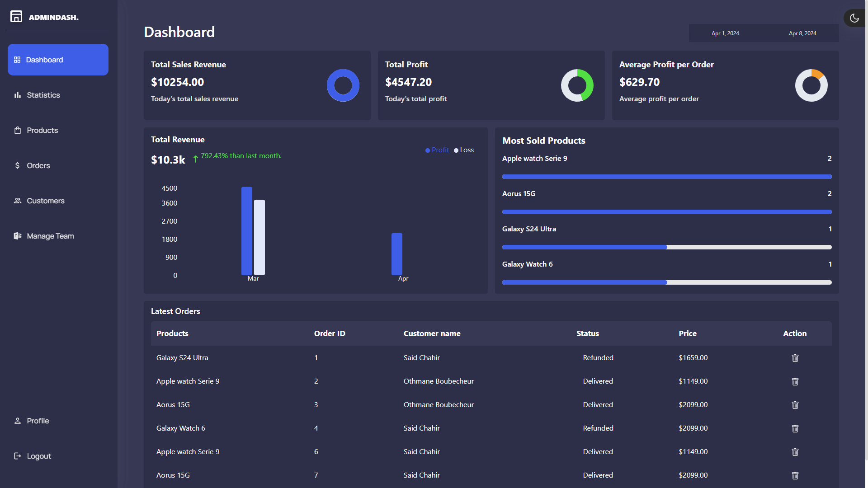This screenshot has height=488, width=868.
Task: Go to Products in sidebar
Action: (x=42, y=130)
